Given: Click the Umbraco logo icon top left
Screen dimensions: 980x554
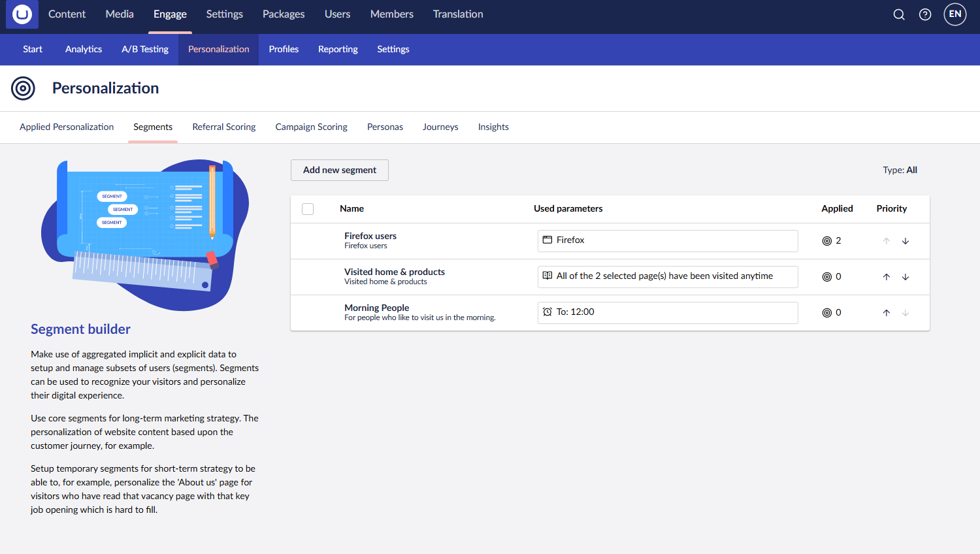Looking at the screenshot, I should point(22,14).
